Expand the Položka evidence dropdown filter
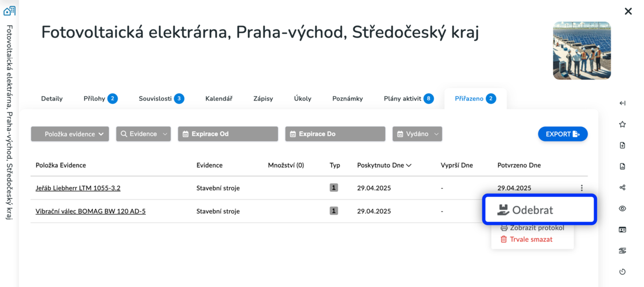The image size is (644, 287). pos(70,134)
